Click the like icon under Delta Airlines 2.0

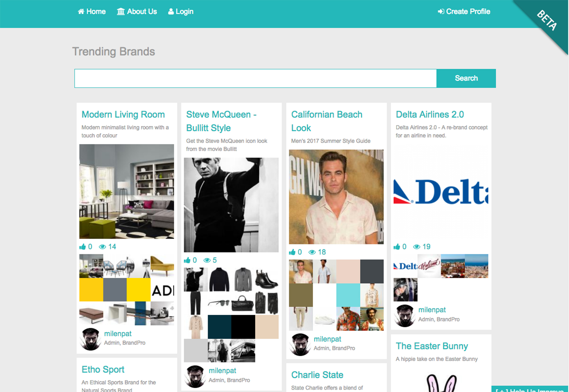(397, 247)
